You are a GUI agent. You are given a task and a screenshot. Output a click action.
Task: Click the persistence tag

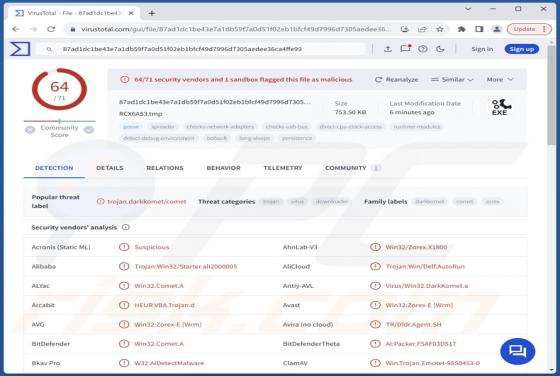coord(297,138)
